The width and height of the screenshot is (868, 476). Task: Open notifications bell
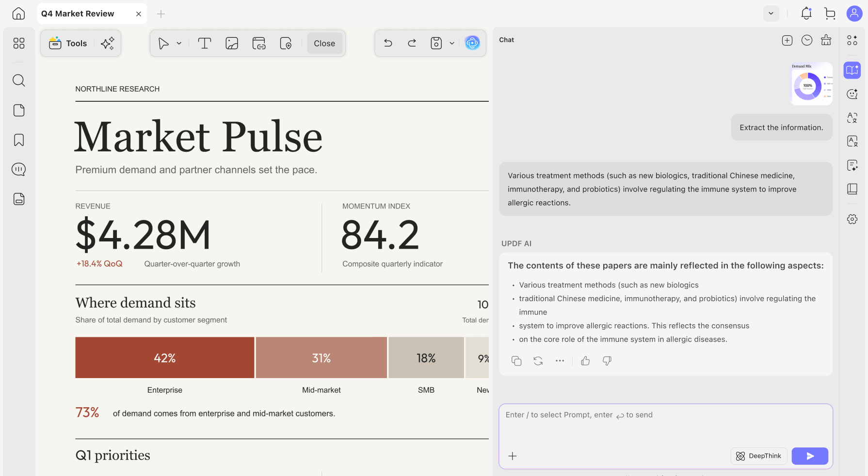click(x=806, y=14)
